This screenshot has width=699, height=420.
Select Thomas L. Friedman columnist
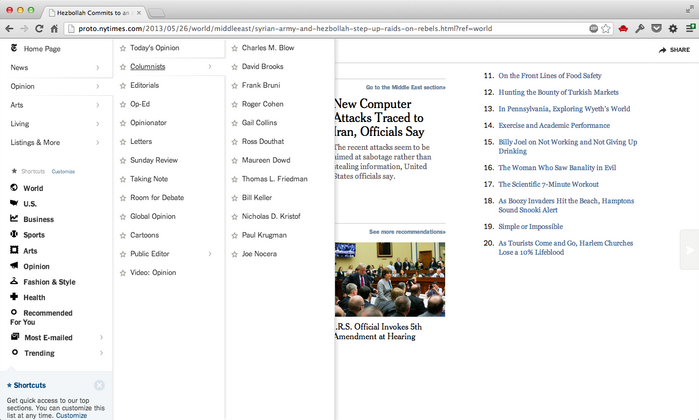click(275, 179)
